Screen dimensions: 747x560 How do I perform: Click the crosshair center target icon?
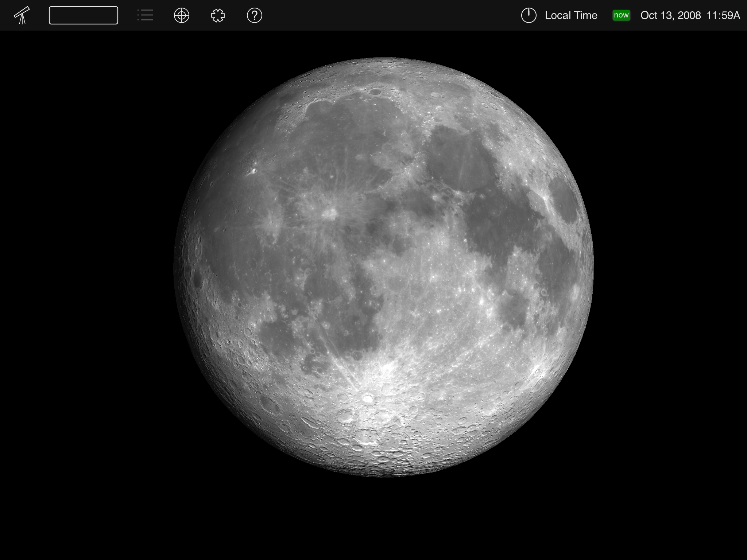coord(182,15)
